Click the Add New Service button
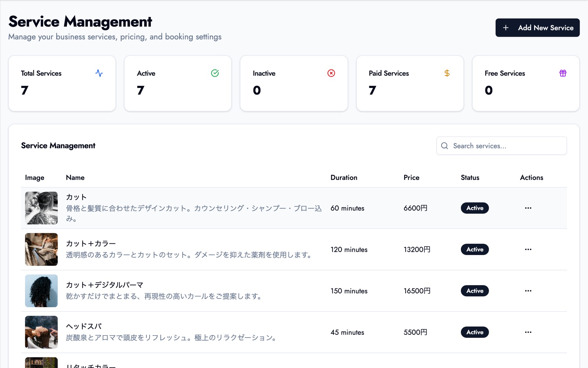This screenshot has width=588, height=368. (537, 28)
